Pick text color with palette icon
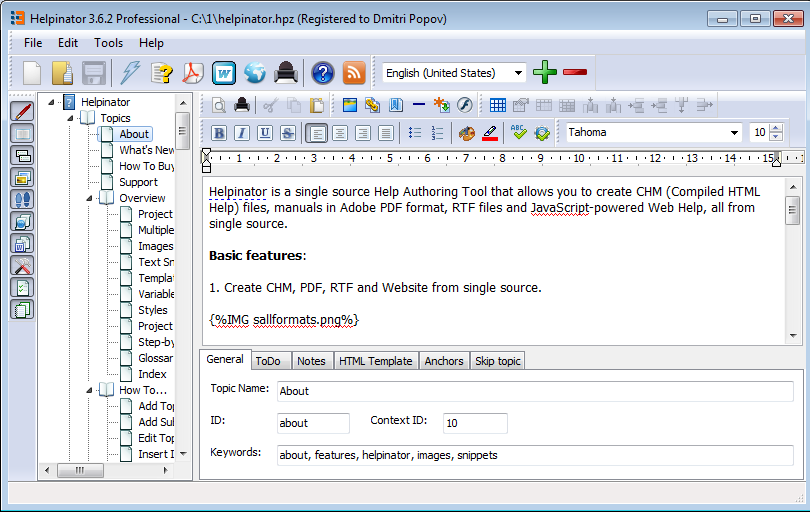The image size is (810, 512). pos(466,133)
